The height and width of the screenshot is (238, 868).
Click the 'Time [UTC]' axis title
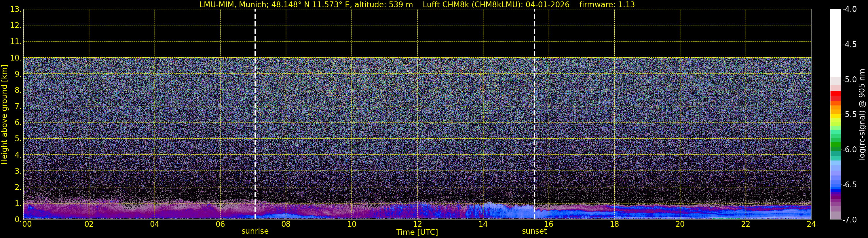click(x=417, y=232)
